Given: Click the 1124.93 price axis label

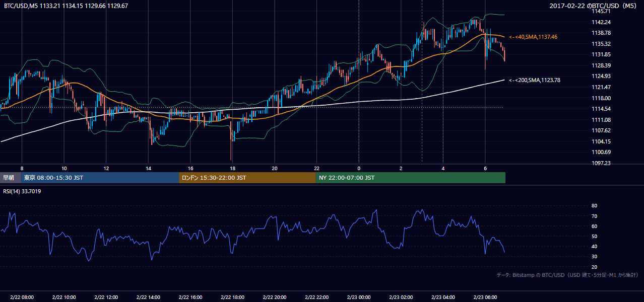Looking at the screenshot, I should (602, 76).
